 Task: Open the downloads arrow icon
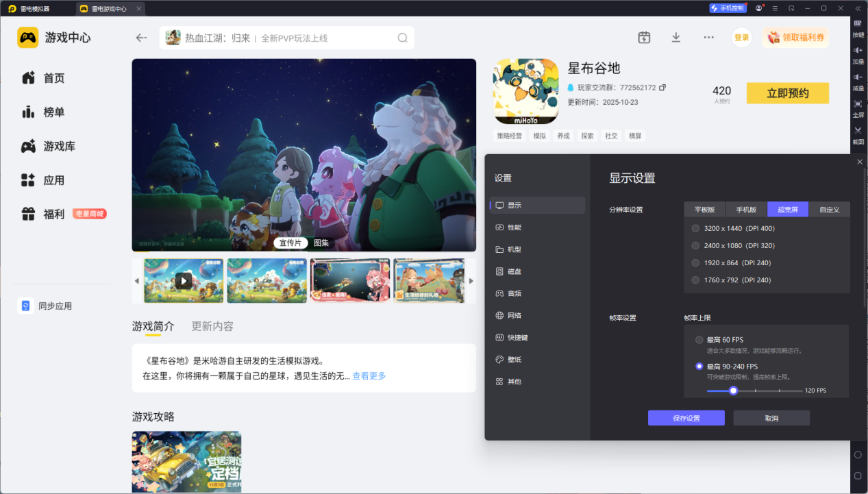click(676, 38)
